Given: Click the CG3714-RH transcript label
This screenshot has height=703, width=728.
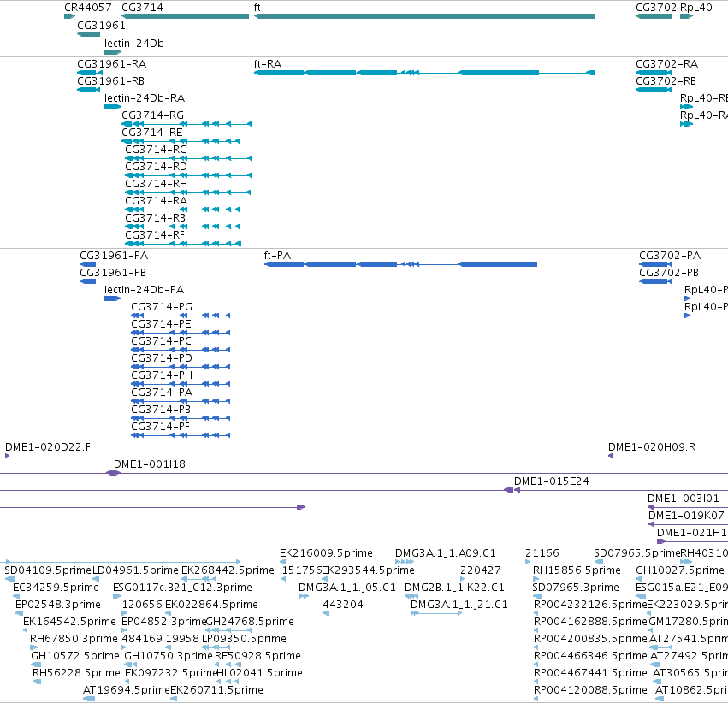Looking at the screenshot, I should tap(156, 184).
